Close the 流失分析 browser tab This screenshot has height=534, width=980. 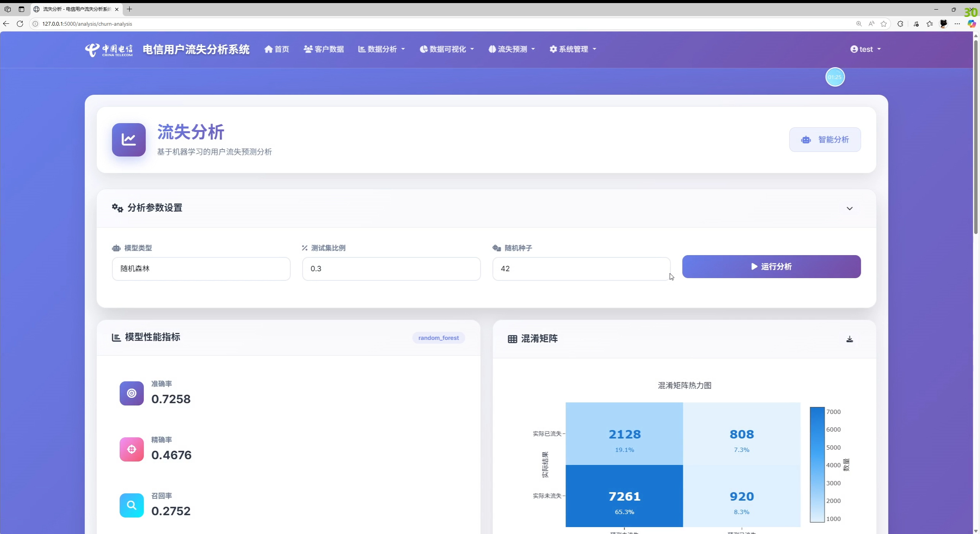tap(117, 9)
